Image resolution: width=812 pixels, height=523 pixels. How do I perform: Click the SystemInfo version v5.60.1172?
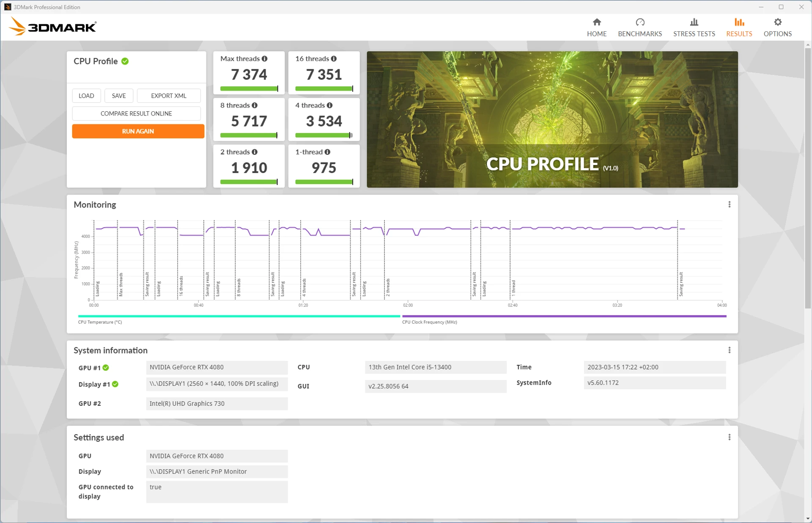(655, 383)
